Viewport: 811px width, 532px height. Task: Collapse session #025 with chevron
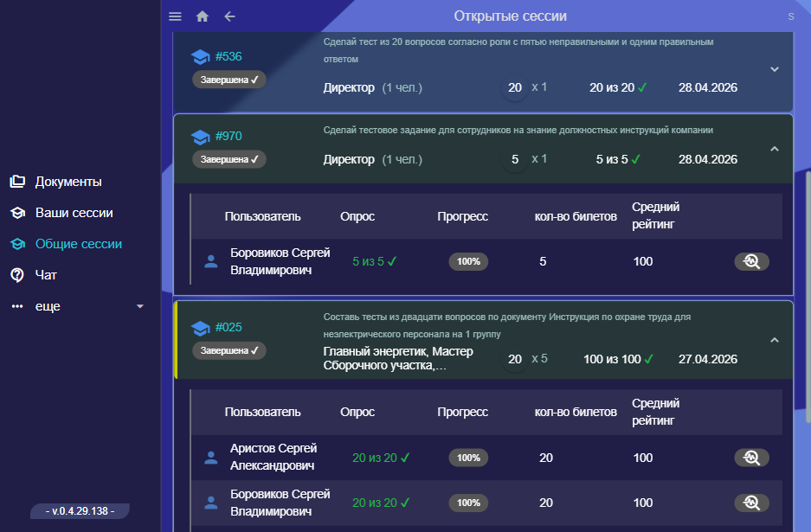(x=775, y=340)
